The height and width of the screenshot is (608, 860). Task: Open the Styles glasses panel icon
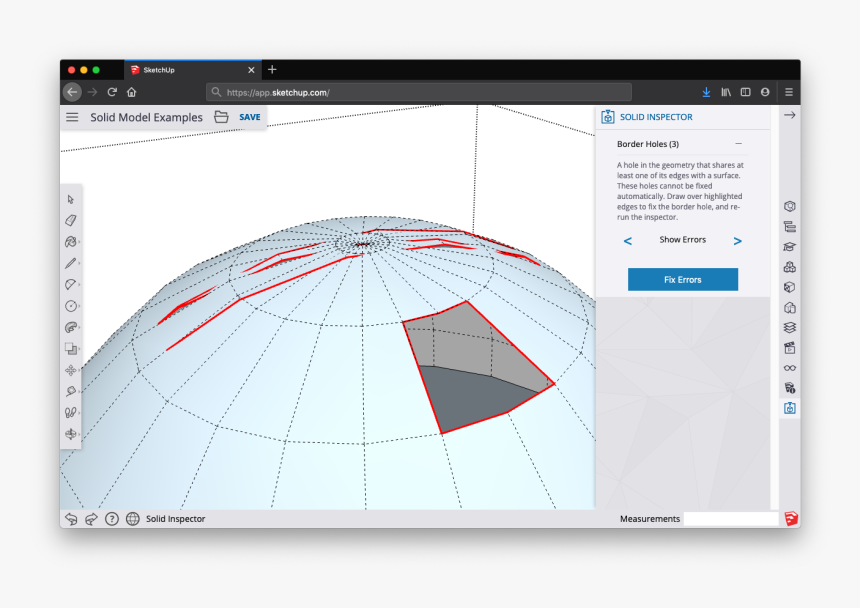click(790, 368)
